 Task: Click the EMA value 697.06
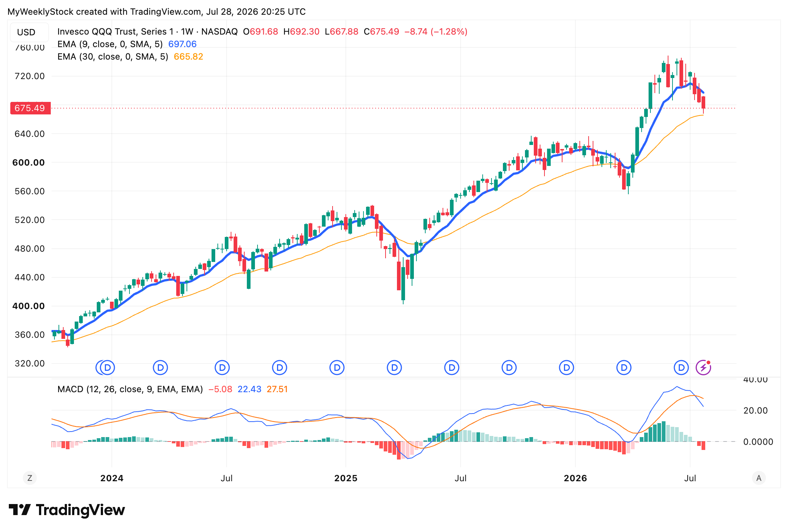click(182, 44)
